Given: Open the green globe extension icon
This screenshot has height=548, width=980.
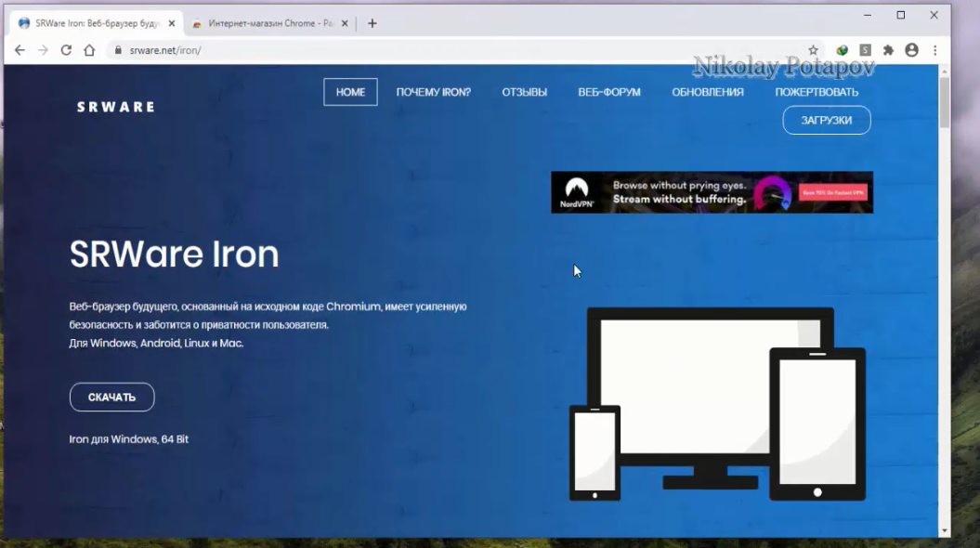Looking at the screenshot, I should point(842,50).
